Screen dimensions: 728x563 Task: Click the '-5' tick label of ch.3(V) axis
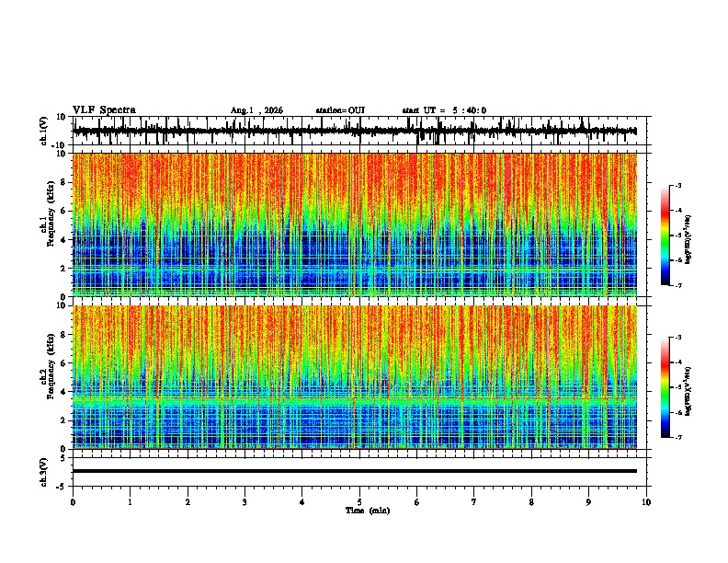[x=63, y=487]
